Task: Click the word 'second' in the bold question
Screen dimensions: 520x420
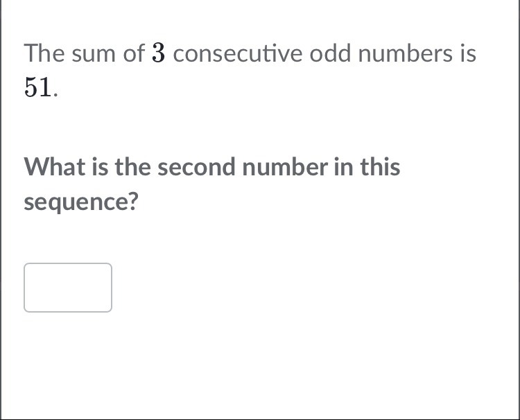Action: (197, 166)
